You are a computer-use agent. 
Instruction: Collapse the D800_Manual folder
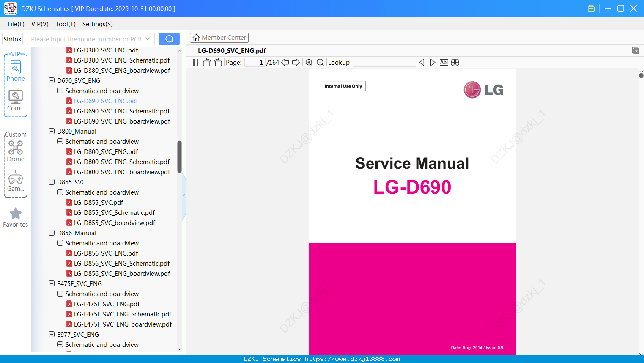coord(52,131)
